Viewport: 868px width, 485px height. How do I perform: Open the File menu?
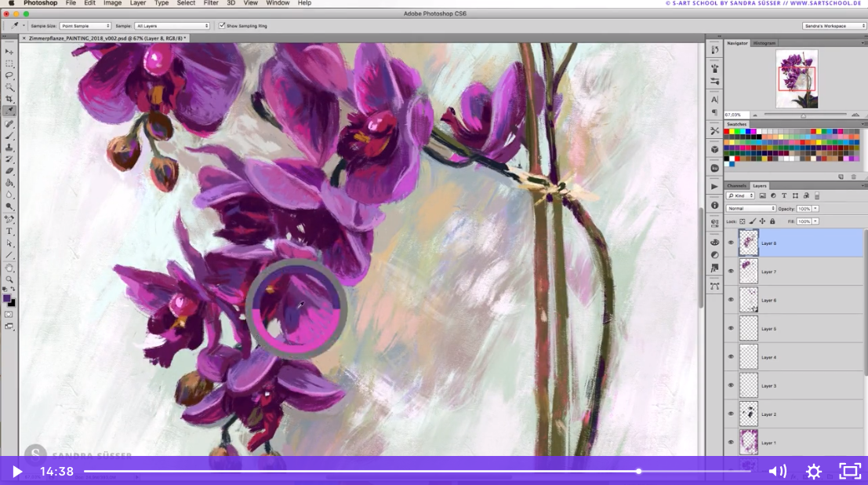(71, 3)
